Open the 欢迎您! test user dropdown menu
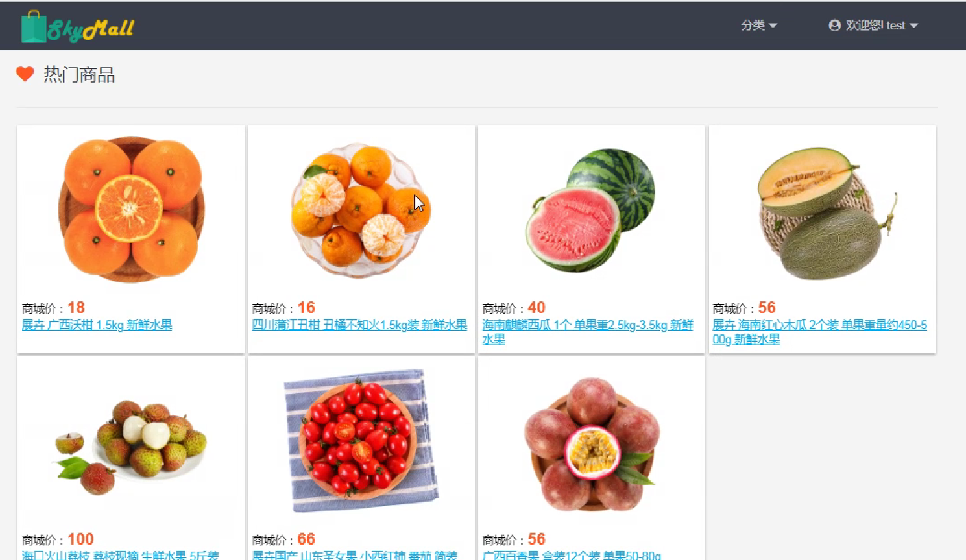This screenshot has width=966, height=560. 873,25
